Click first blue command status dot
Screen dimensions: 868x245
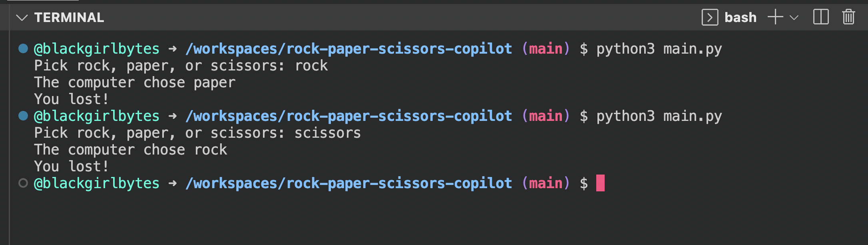pyautogui.click(x=23, y=48)
